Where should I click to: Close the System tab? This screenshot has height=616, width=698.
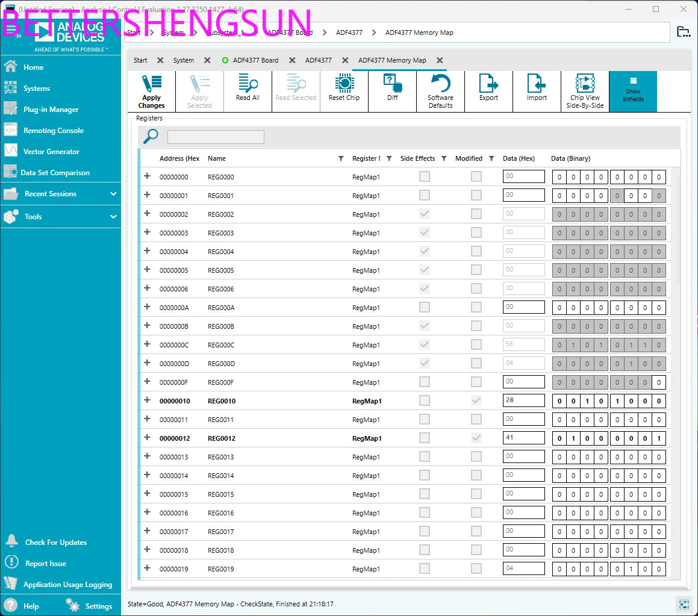pyautogui.click(x=207, y=60)
